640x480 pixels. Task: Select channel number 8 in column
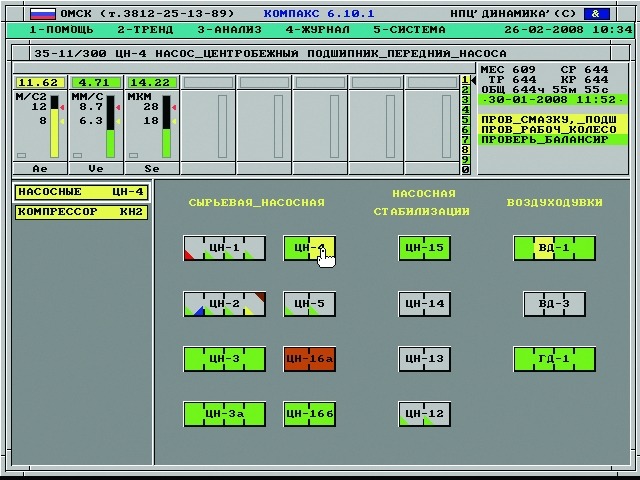tap(465, 150)
